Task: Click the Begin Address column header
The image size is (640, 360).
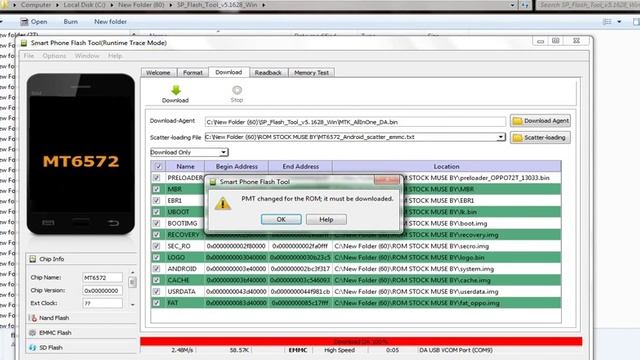Action: (x=237, y=167)
